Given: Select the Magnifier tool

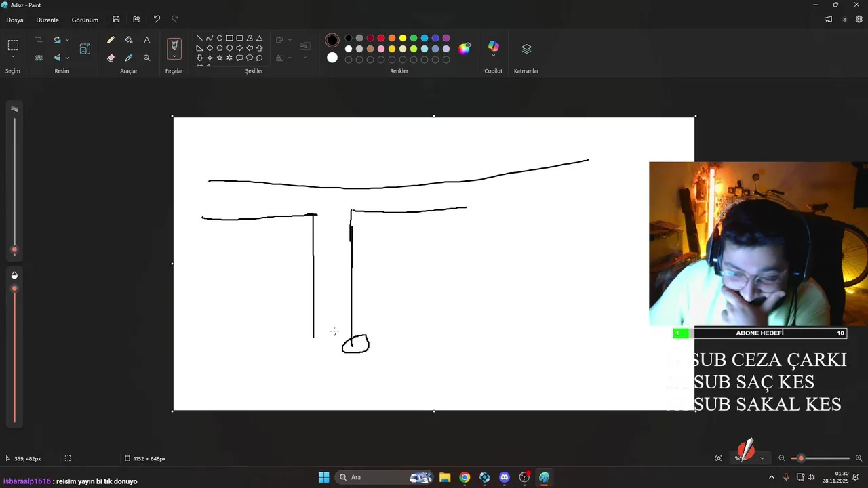Looking at the screenshot, I should click(x=146, y=58).
